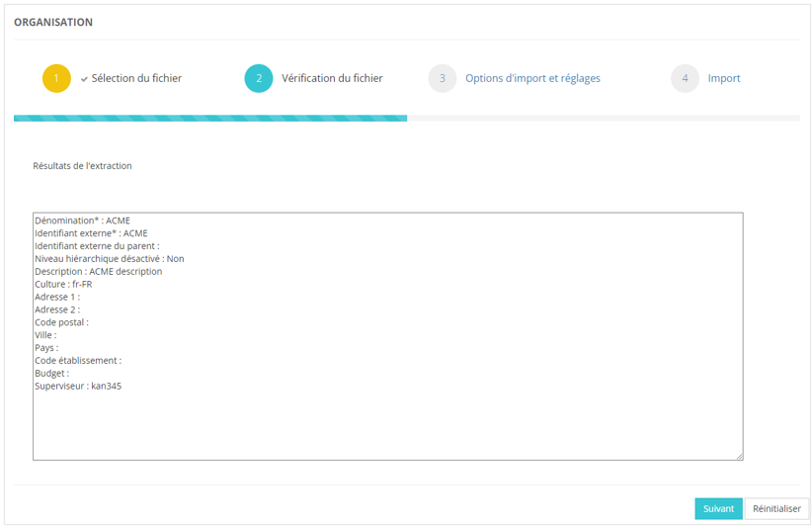Go back to Sélection du fichier step
The height and width of the screenshot is (526, 812).
(x=136, y=78)
